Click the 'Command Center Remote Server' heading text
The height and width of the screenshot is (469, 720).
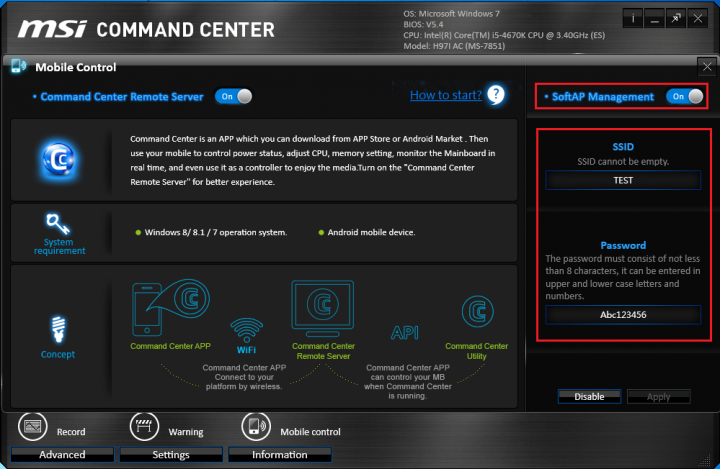coord(122,97)
